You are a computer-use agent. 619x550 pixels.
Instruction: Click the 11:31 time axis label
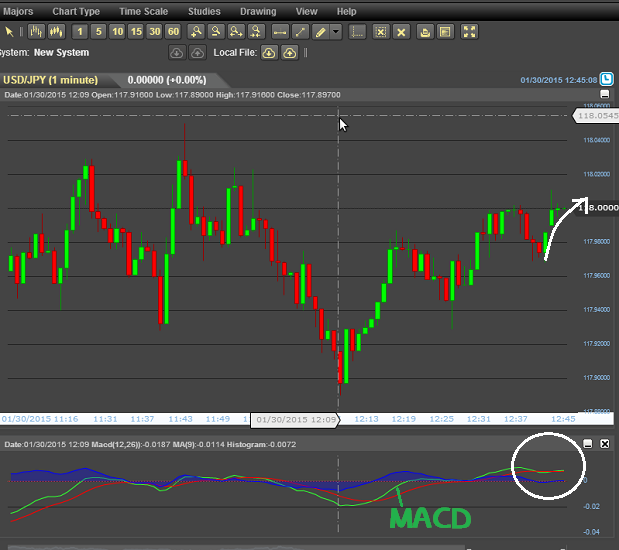coord(105,419)
